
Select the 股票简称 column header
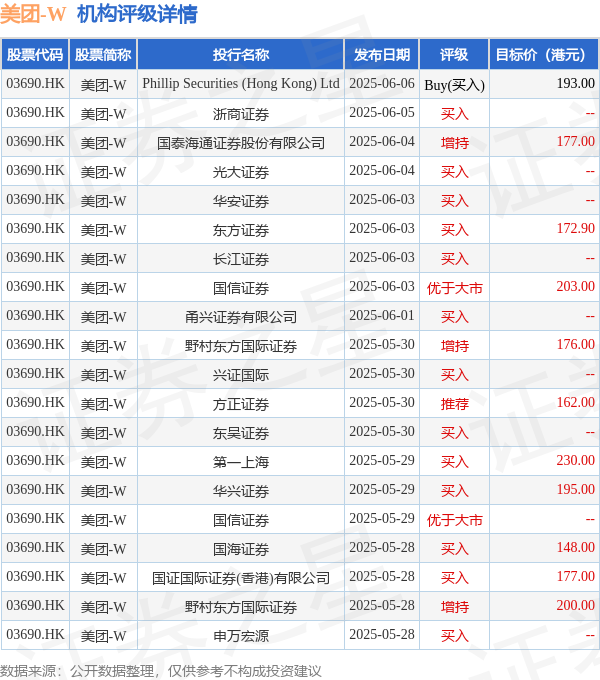103,55
